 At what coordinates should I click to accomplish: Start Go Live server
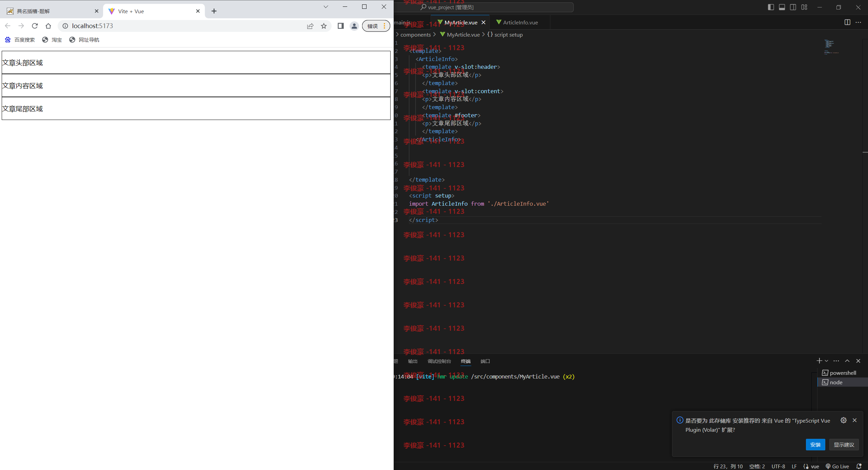point(837,466)
